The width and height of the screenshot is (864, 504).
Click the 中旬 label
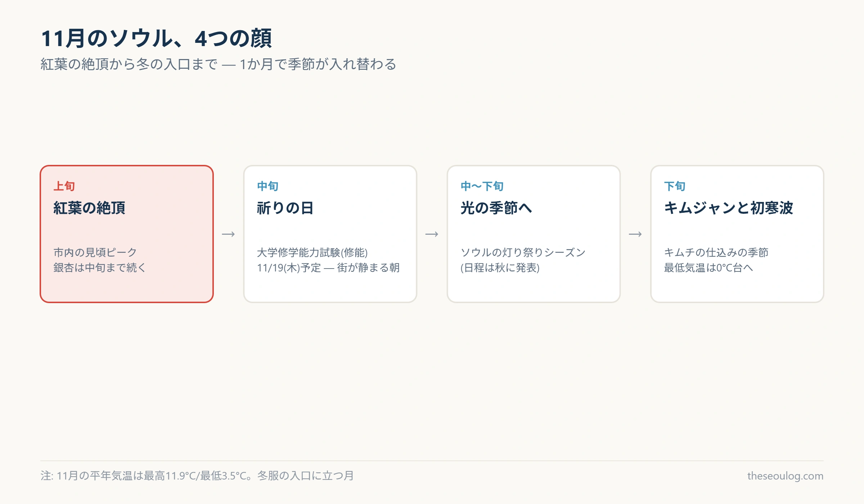267,186
